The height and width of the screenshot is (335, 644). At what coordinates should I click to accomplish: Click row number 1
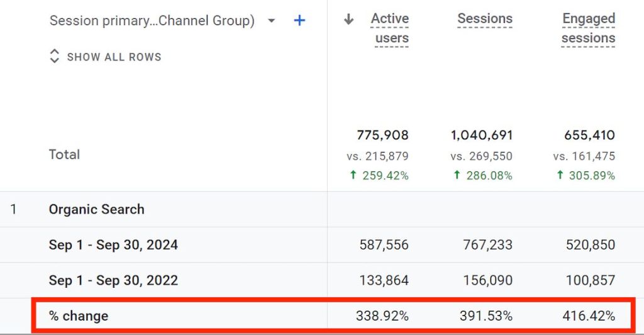14,209
